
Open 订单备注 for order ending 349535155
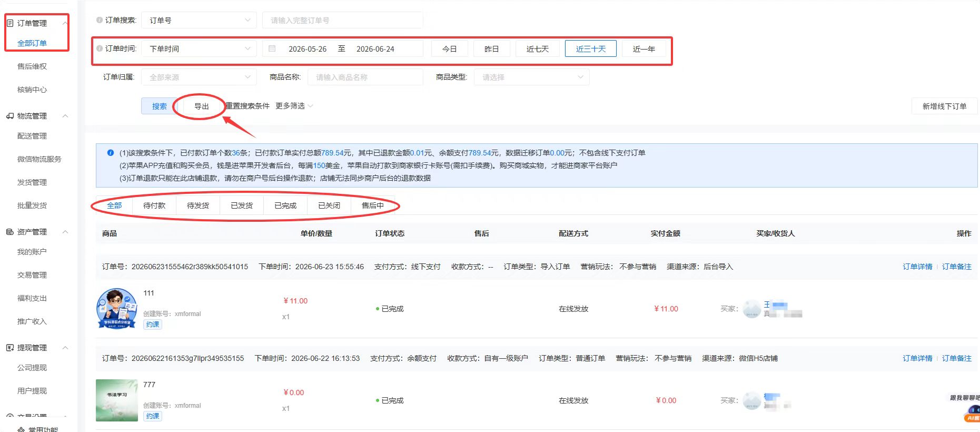point(957,358)
